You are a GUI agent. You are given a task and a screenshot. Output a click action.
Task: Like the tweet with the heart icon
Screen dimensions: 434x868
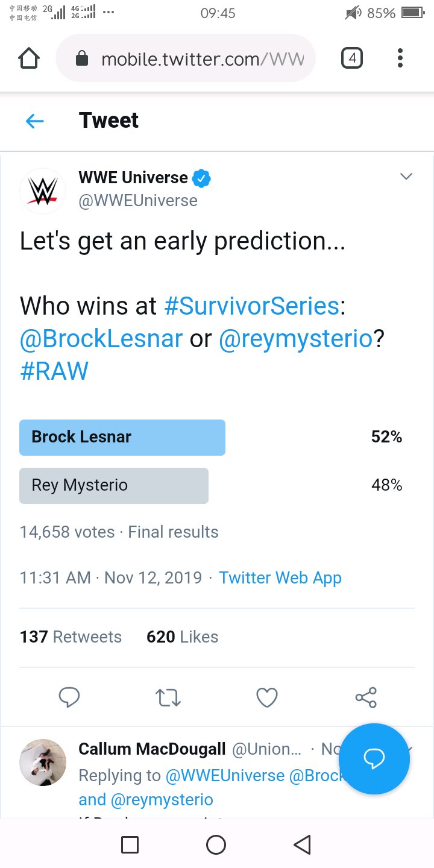[x=267, y=697]
